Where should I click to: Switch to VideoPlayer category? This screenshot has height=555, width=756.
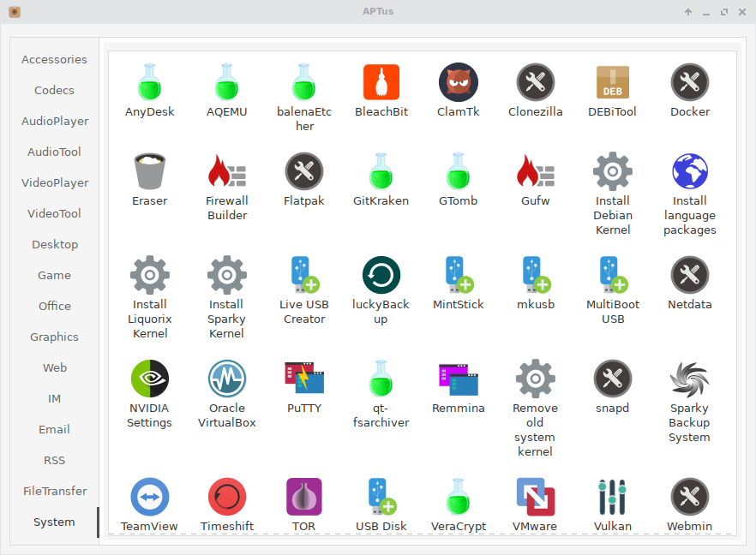55,182
